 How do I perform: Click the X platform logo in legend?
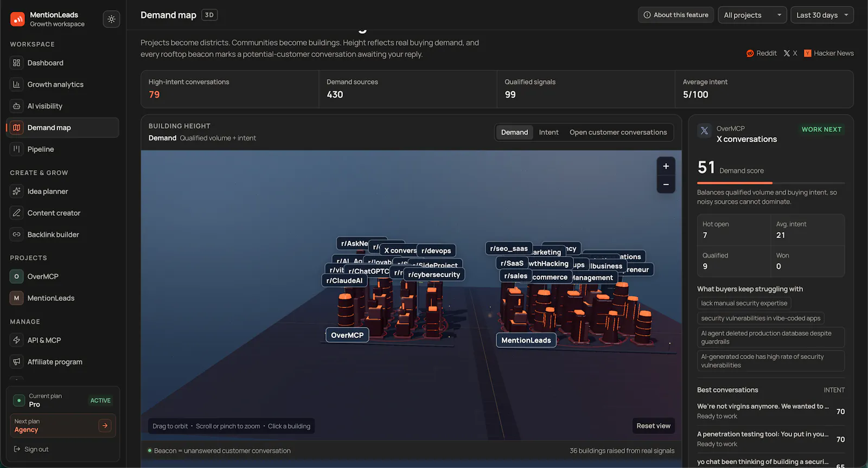point(787,53)
